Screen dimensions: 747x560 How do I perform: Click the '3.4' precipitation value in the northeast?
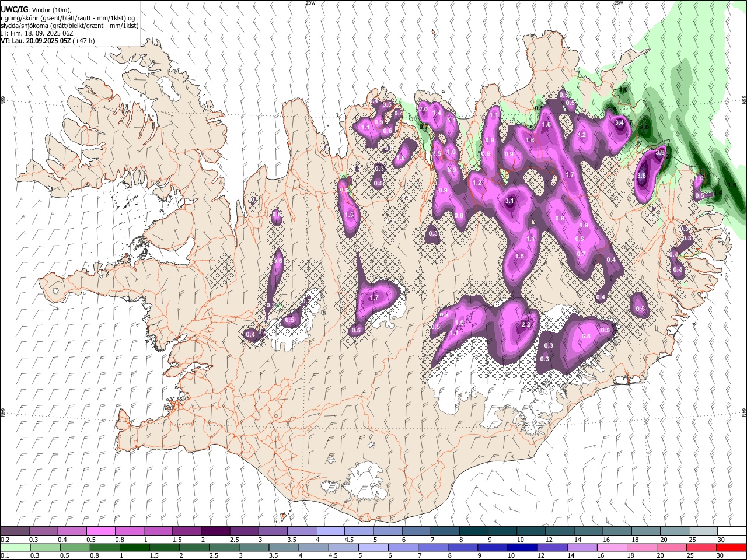[620, 123]
